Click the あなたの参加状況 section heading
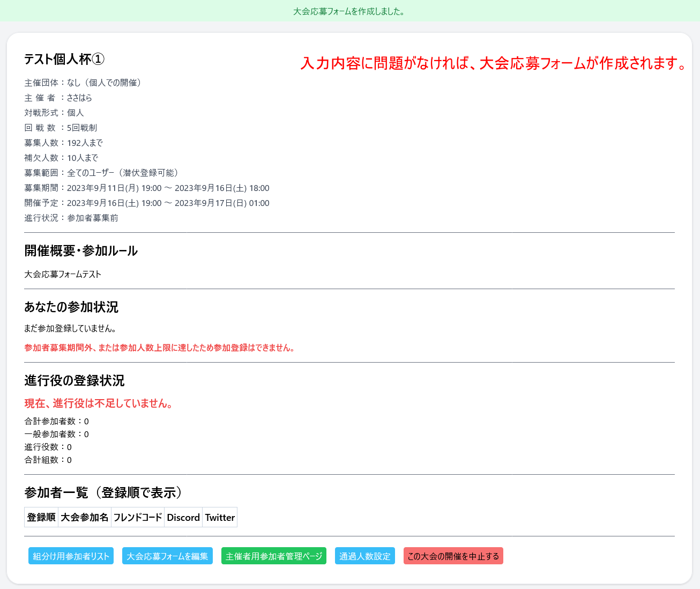This screenshot has height=589, width=700. (x=71, y=307)
